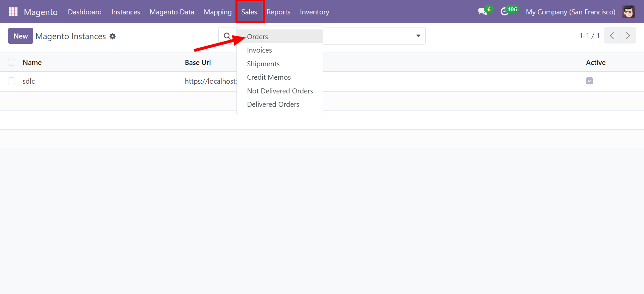
Task: Select Orders from the Sales dropdown
Action: click(280, 36)
